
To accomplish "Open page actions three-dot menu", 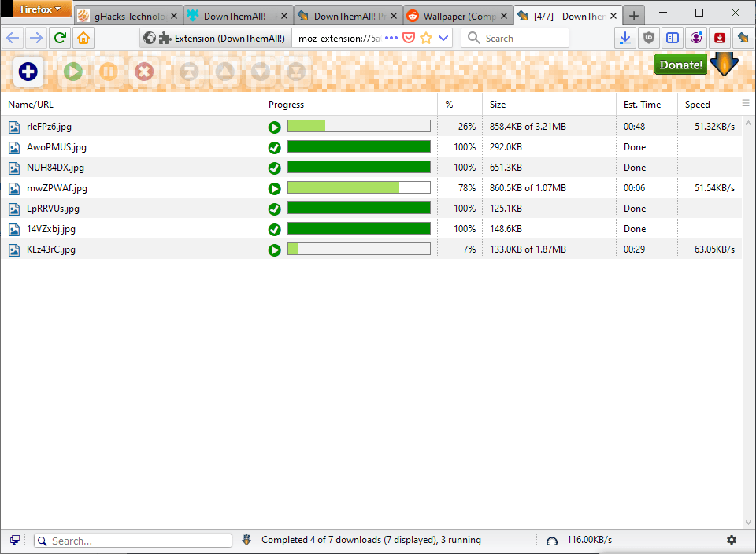I will tap(391, 38).
